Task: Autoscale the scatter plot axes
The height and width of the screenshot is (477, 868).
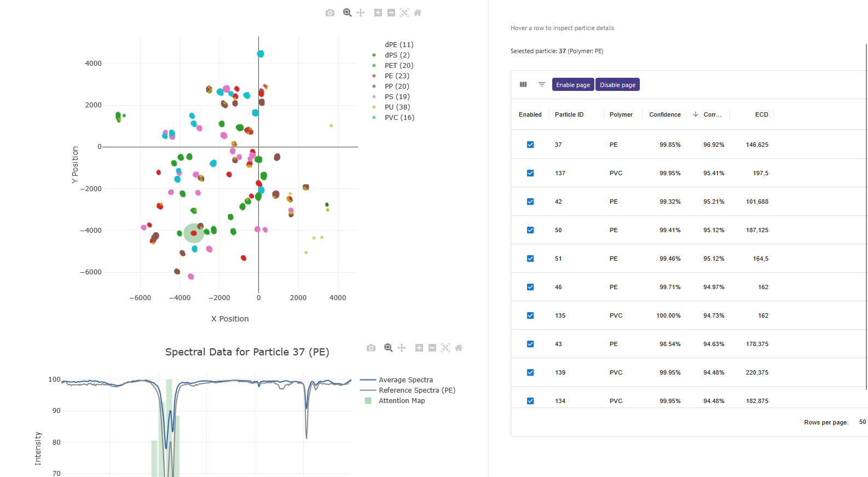Action: tap(404, 13)
